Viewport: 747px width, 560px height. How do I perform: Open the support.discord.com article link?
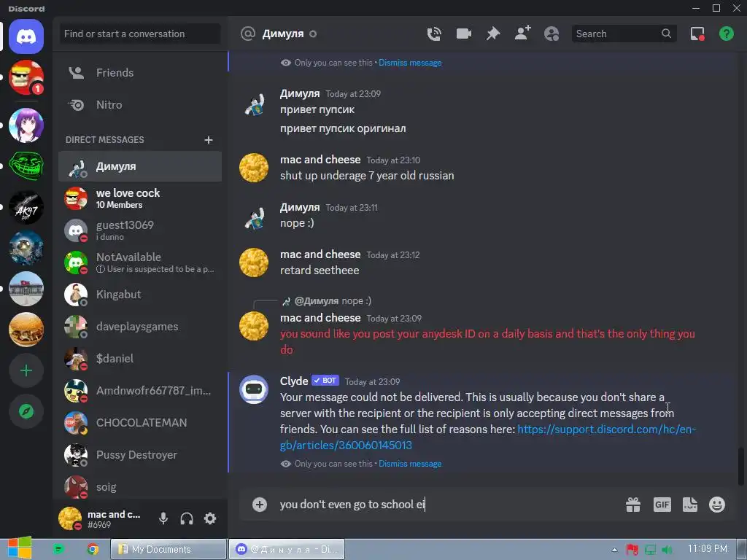pos(488,437)
